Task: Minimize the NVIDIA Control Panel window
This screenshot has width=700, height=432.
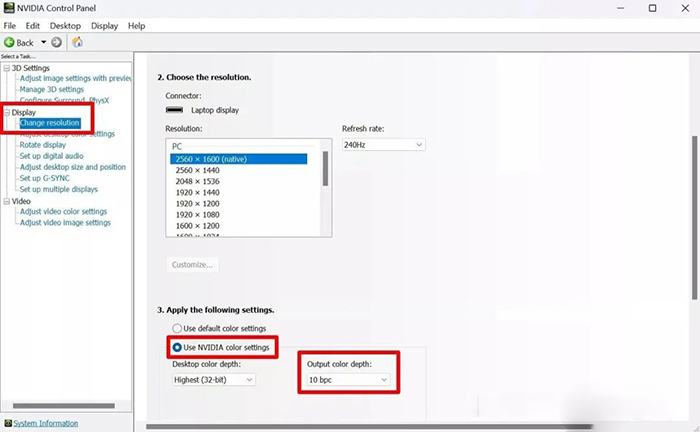Action: (x=621, y=8)
